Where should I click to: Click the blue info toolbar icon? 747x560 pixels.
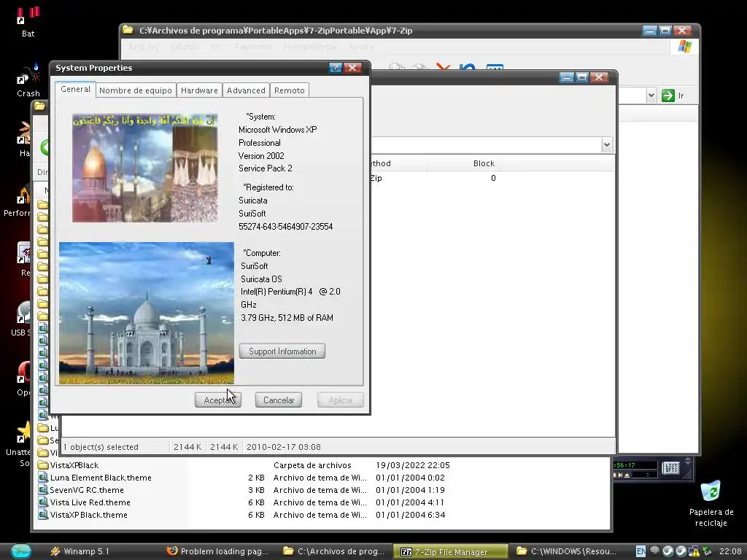tap(495, 68)
